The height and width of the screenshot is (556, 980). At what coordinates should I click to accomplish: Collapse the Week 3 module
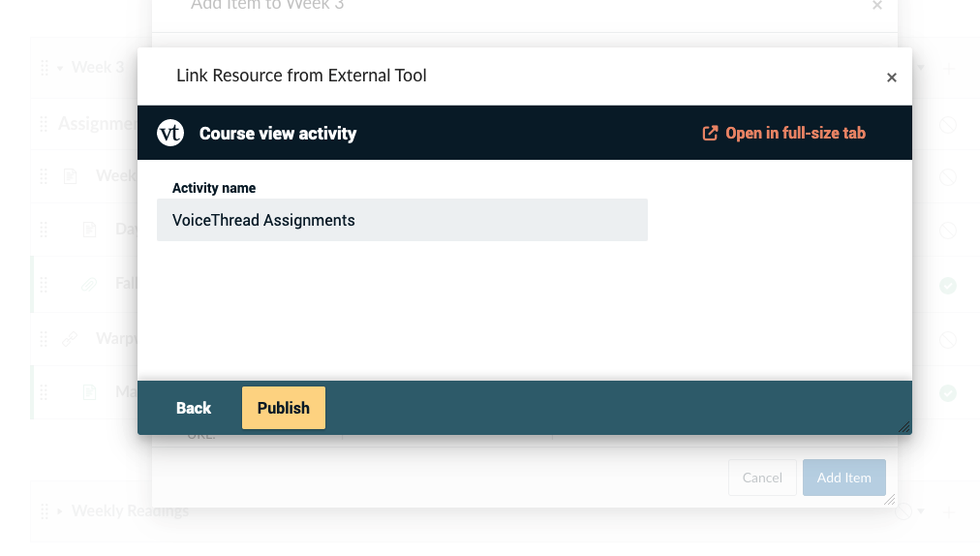point(60,68)
